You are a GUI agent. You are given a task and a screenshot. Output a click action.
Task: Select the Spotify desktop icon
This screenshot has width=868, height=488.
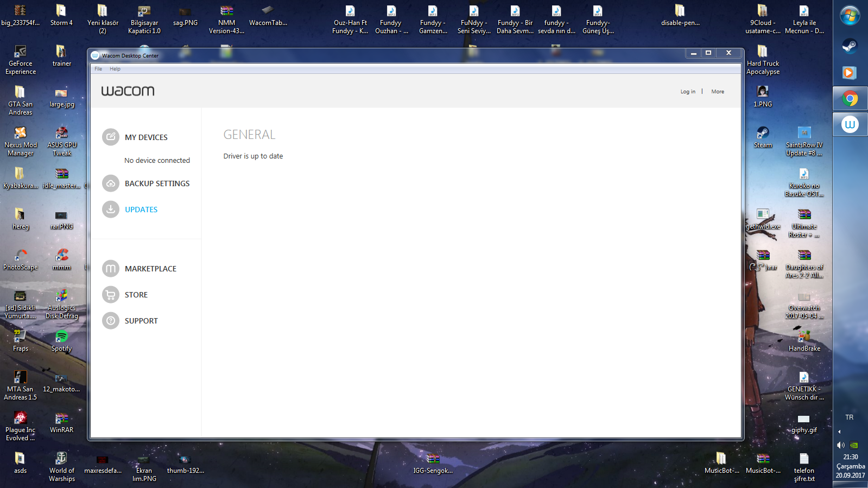[x=62, y=341]
